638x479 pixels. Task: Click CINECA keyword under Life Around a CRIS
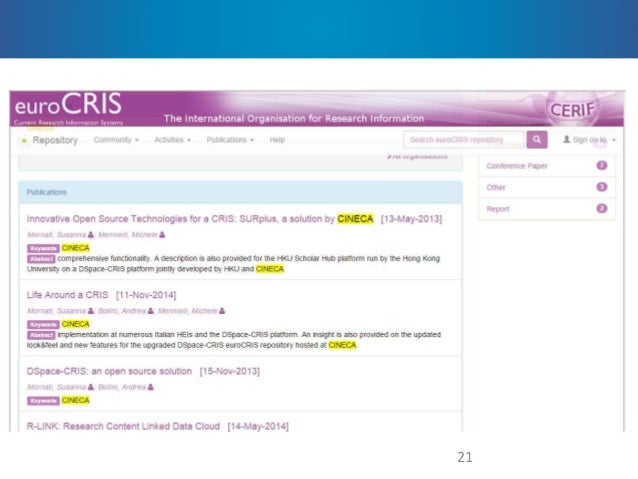[x=75, y=324]
